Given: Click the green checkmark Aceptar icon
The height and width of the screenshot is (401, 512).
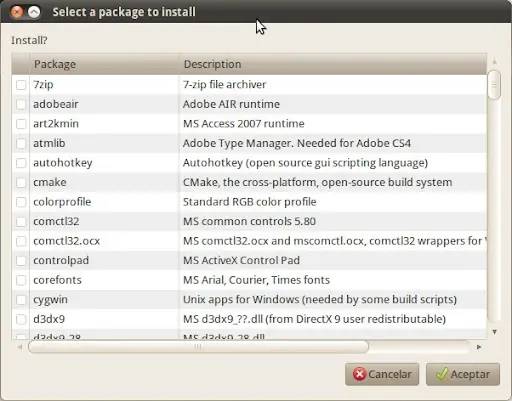Looking at the screenshot, I should 442,374.
